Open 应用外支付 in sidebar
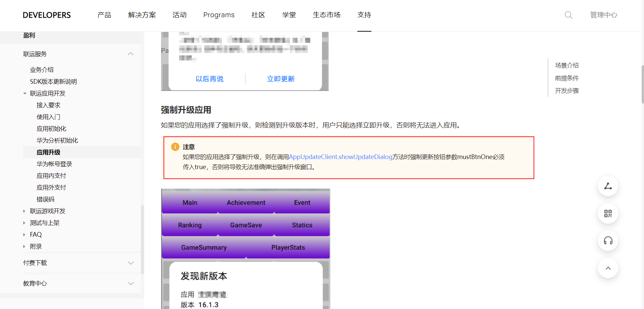Screen dimensions: 644x309 pyautogui.click(x=51, y=188)
